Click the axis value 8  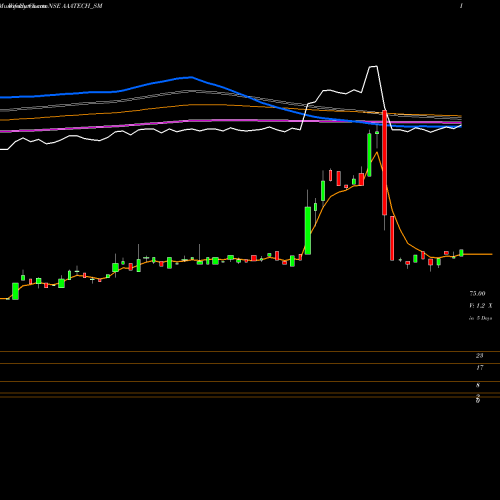478,385
